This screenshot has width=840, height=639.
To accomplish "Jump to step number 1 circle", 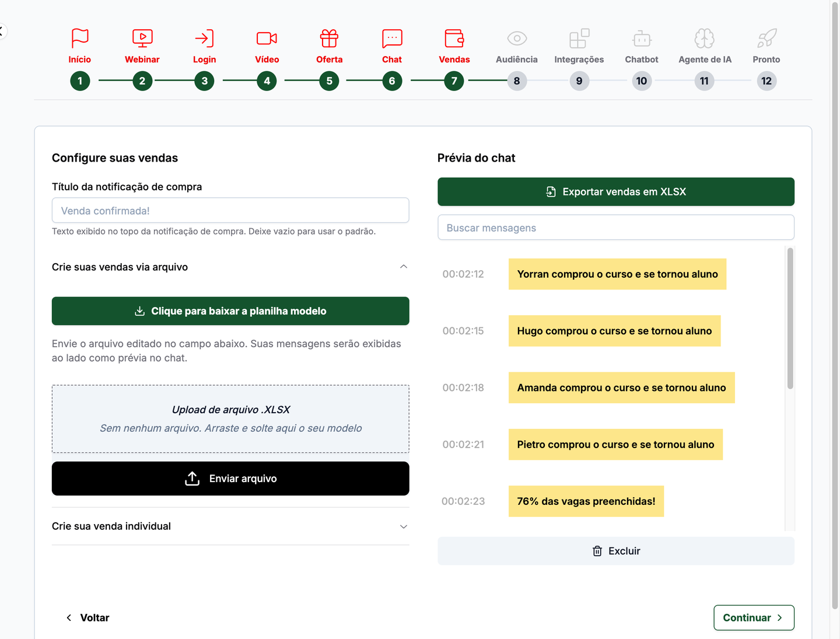I will (x=80, y=81).
